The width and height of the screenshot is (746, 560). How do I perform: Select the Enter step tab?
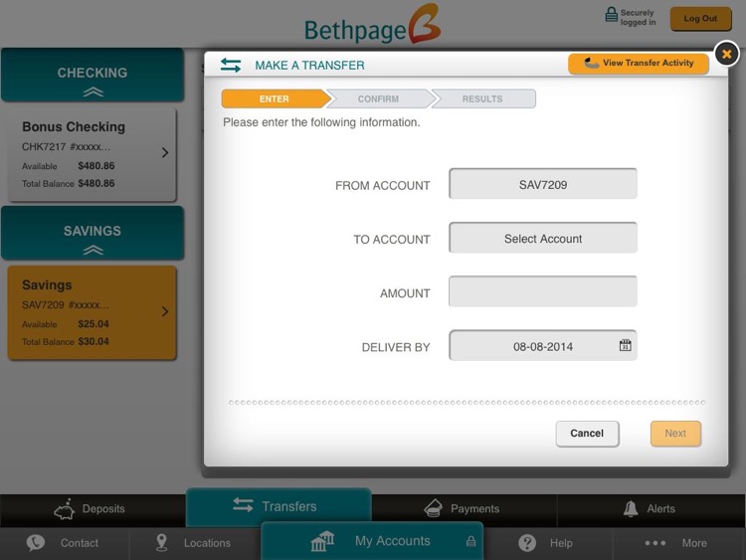coord(275,98)
